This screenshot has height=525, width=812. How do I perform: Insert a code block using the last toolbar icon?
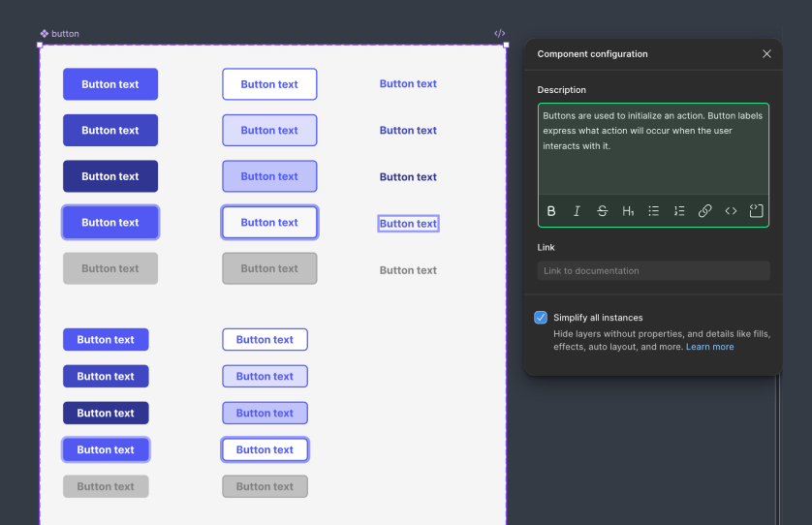point(756,211)
